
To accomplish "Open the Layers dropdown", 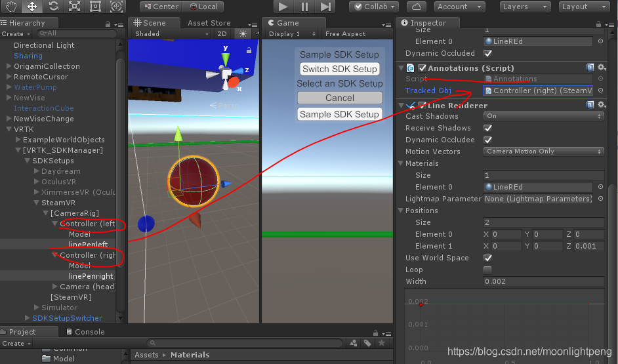I will (525, 7).
